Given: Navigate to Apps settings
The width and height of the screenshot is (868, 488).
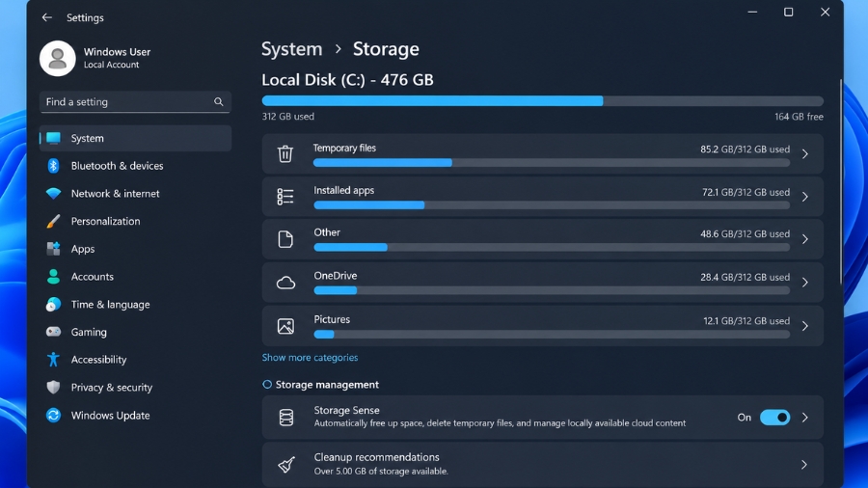Looking at the screenshot, I should coord(135,249).
